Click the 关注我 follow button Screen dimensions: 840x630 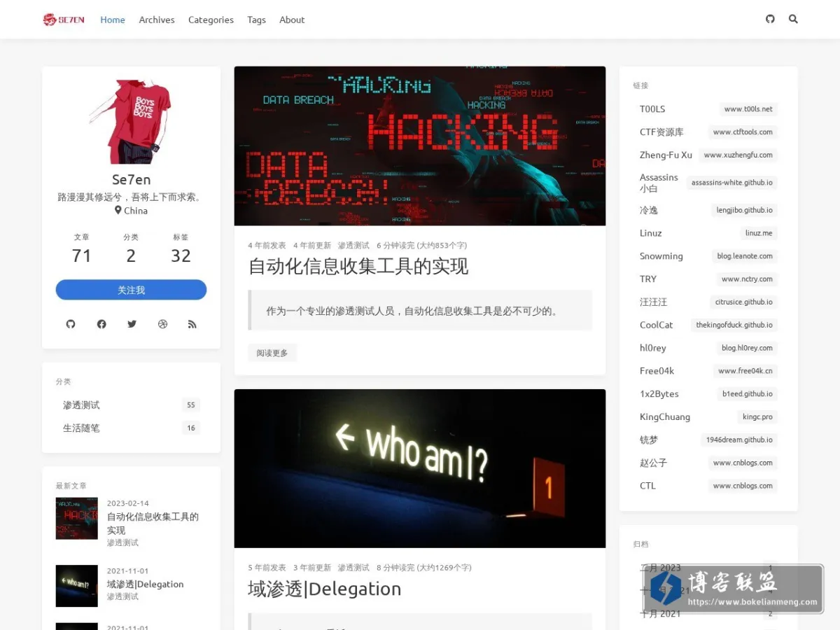131,290
